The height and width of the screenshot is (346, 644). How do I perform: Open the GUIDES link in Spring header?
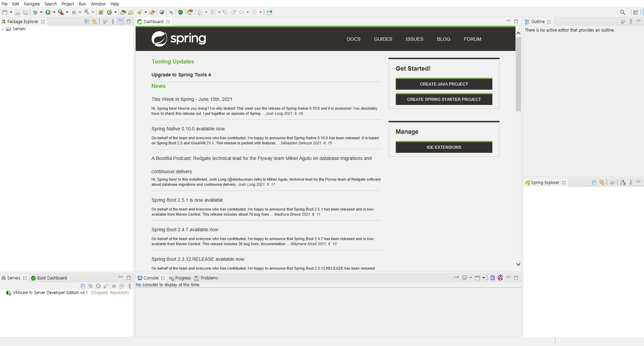[383, 39]
